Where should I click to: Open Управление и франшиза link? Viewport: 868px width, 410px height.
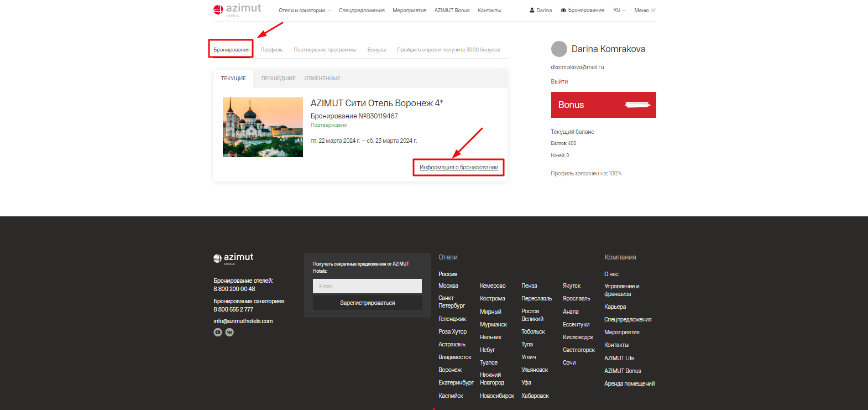(622, 290)
